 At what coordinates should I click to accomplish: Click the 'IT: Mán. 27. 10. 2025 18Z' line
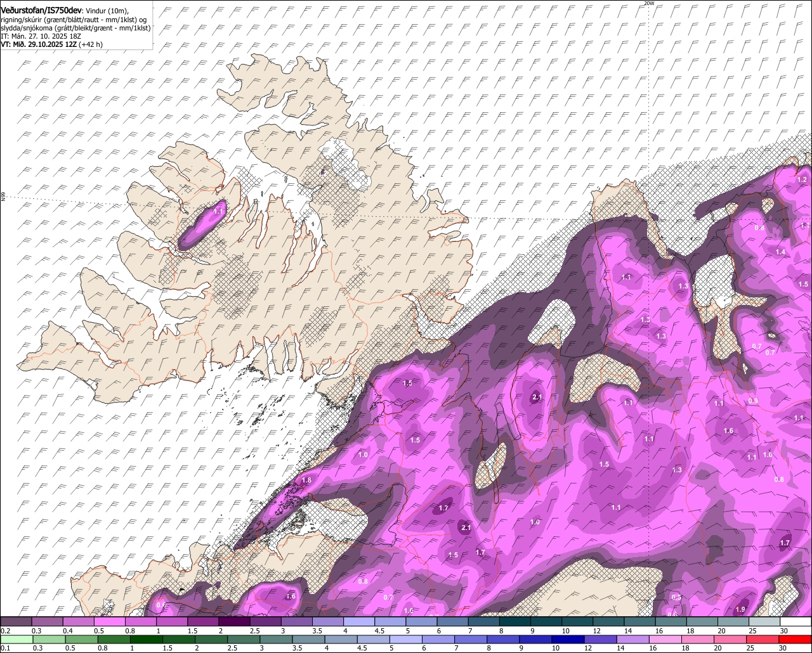41,36
